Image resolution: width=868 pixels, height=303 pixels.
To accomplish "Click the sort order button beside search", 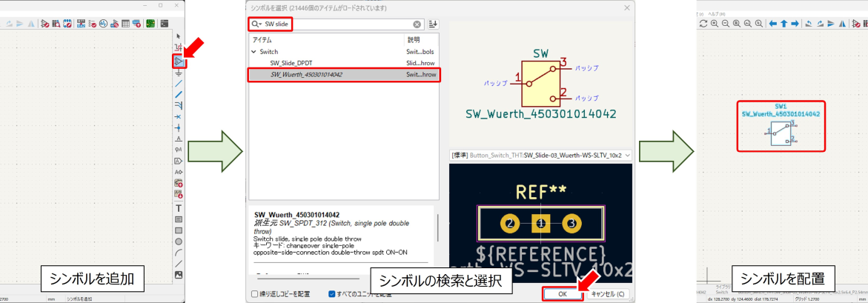I will tap(433, 24).
